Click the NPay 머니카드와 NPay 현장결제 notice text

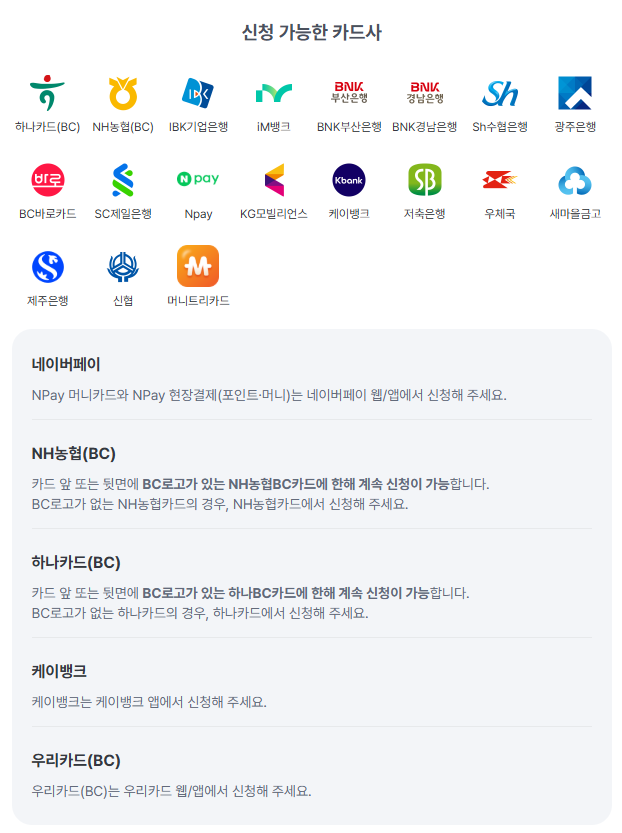pos(269,395)
